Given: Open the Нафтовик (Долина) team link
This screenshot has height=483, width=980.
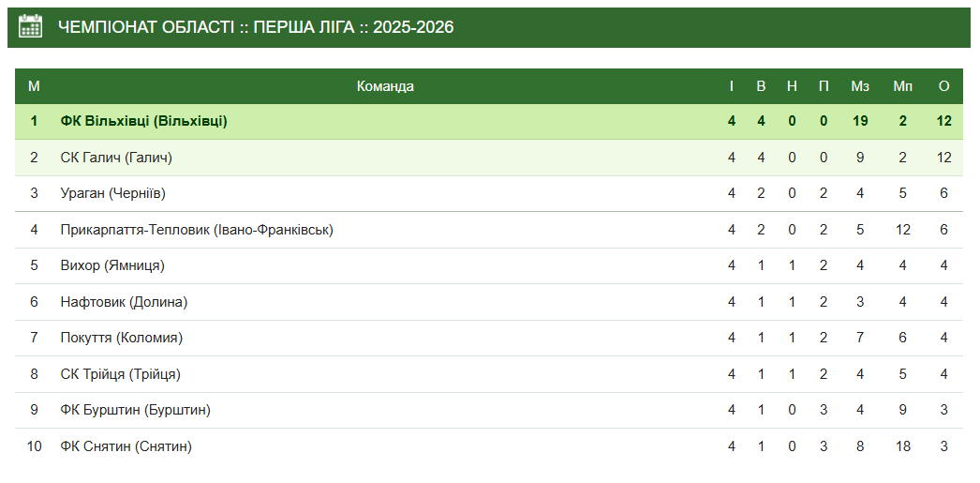Looking at the screenshot, I should 124,302.
